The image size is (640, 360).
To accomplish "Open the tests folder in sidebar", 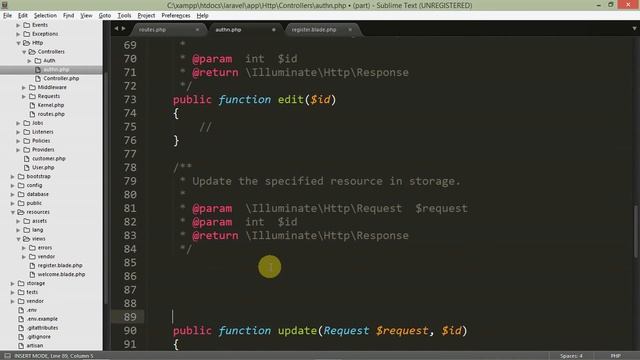I will [x=32, y=292].
